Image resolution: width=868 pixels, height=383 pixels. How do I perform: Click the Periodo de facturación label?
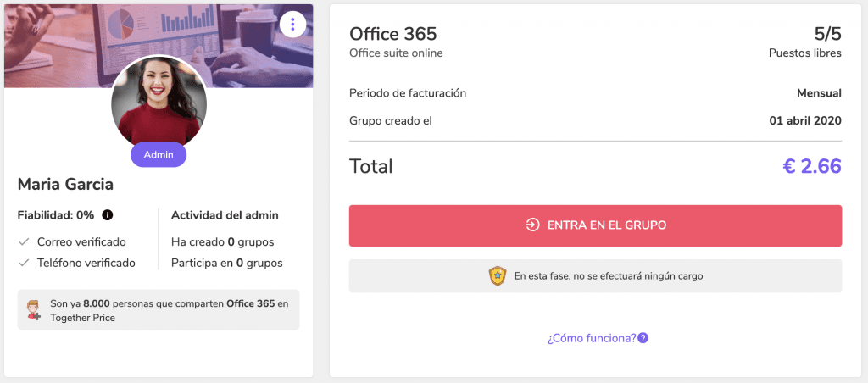[x=408, y=93]
